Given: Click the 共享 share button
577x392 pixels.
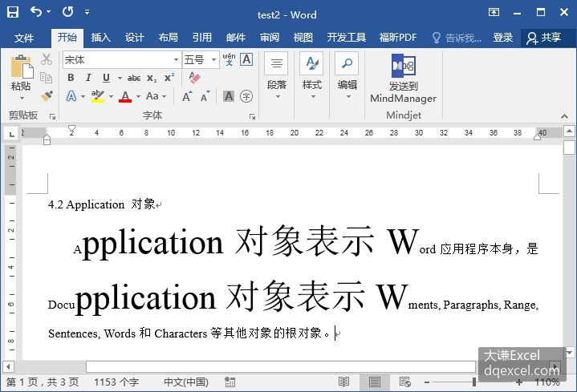Looking at the screenshot, I should tap(544, 38).
